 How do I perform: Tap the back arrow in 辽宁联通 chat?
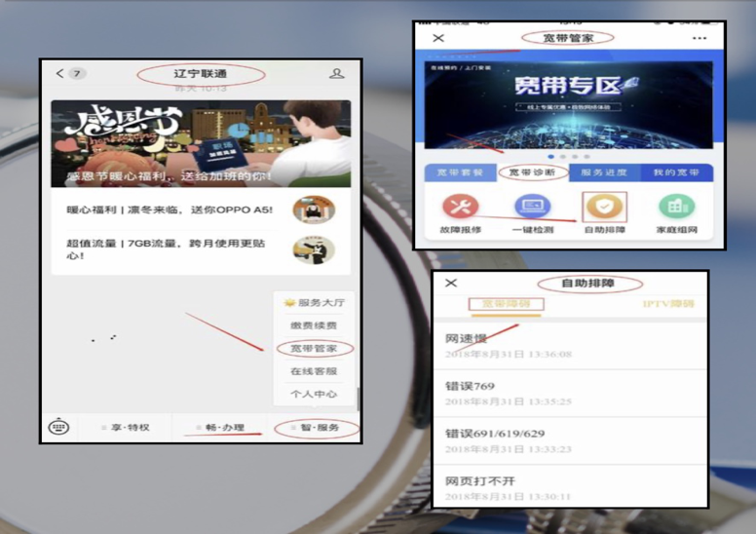[x=60, y=73]
